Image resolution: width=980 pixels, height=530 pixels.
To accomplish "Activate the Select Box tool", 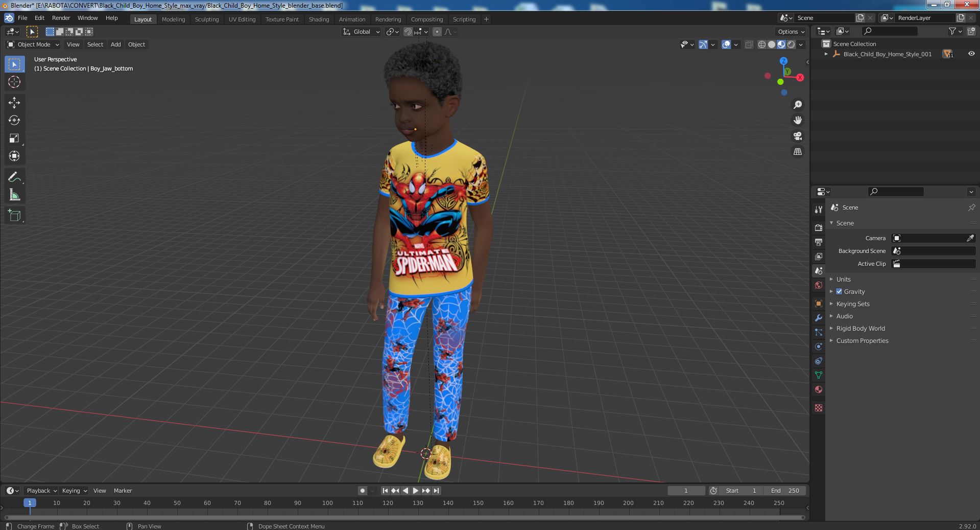I will 14,64.
